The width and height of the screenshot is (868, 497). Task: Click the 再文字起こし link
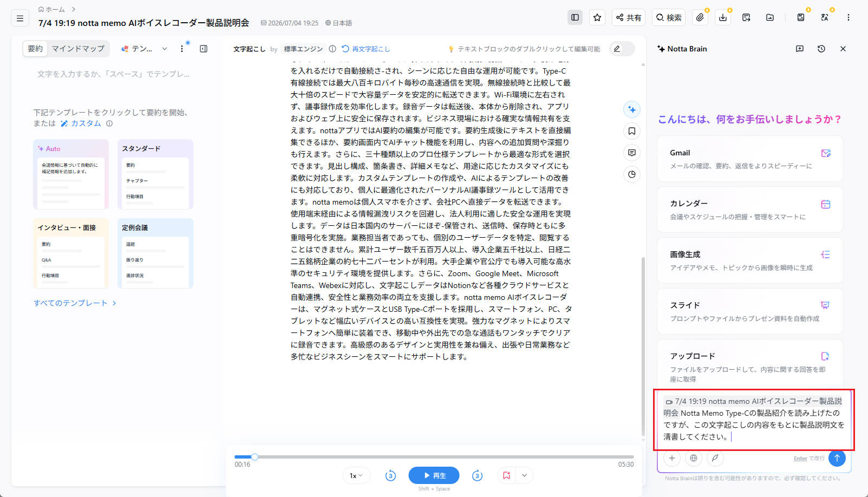point(366,49)
